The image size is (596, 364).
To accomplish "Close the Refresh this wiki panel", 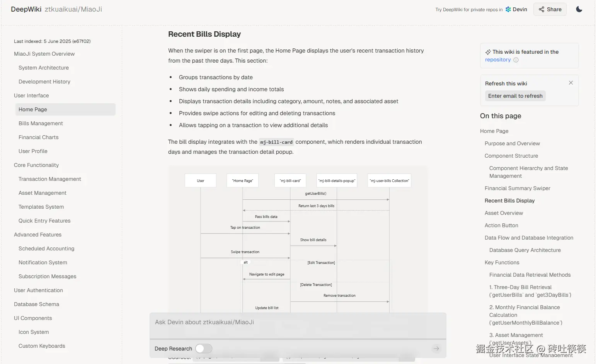I will (x=571, y=83).
